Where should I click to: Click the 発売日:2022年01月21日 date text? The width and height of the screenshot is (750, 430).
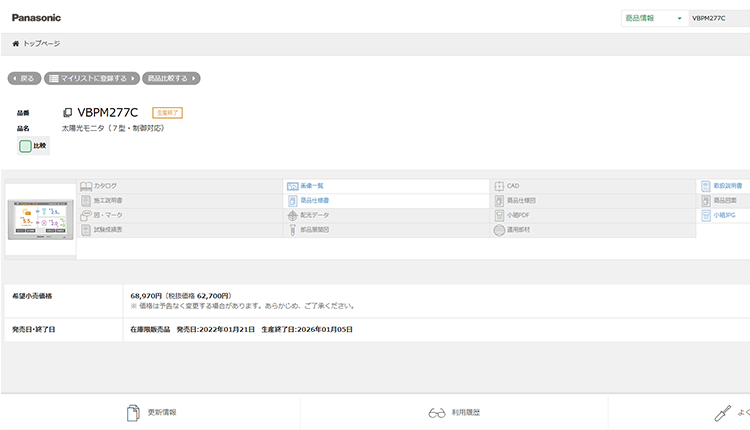click(215, 330)
